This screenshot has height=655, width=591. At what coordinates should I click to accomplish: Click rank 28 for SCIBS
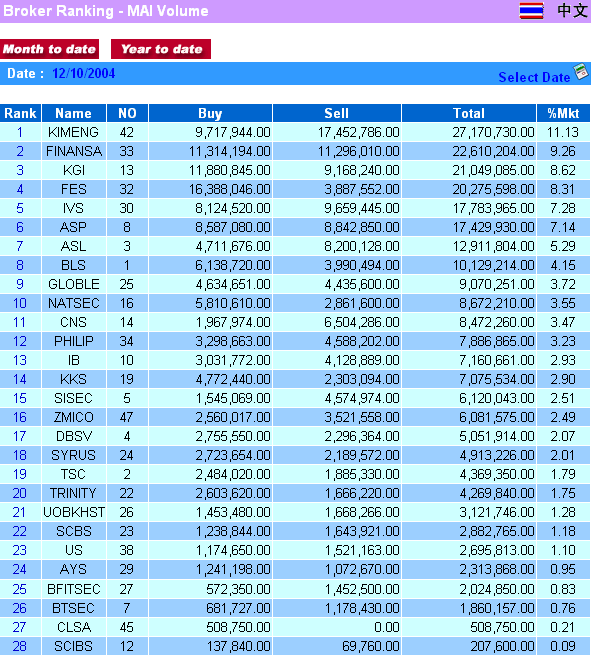tap(20, 646)
